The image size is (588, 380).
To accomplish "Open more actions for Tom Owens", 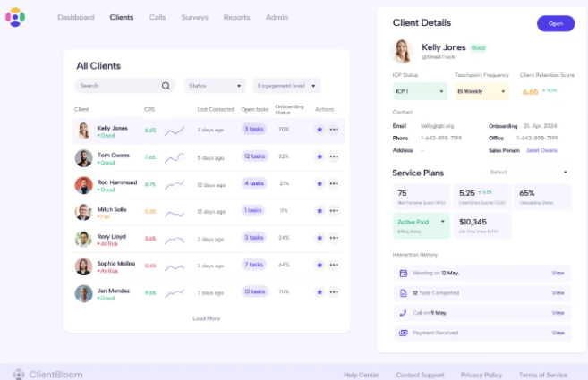I will point(334,156).
